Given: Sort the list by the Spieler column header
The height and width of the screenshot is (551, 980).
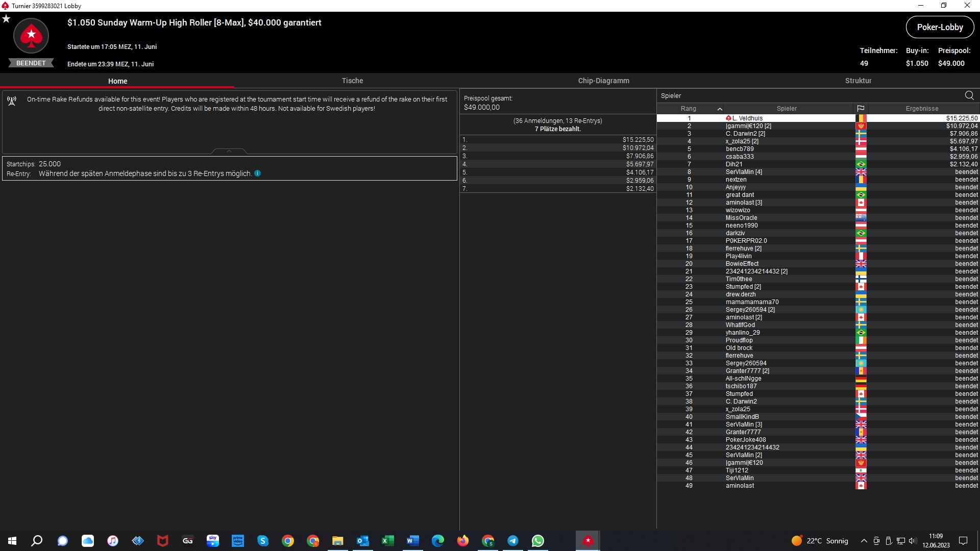Looking at the screenshot, I should coord(787,108).
